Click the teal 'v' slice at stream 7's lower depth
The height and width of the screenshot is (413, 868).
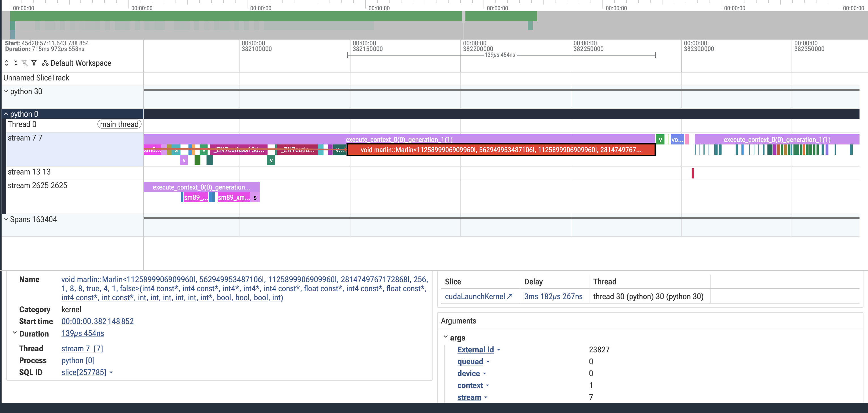click(271, 160)
